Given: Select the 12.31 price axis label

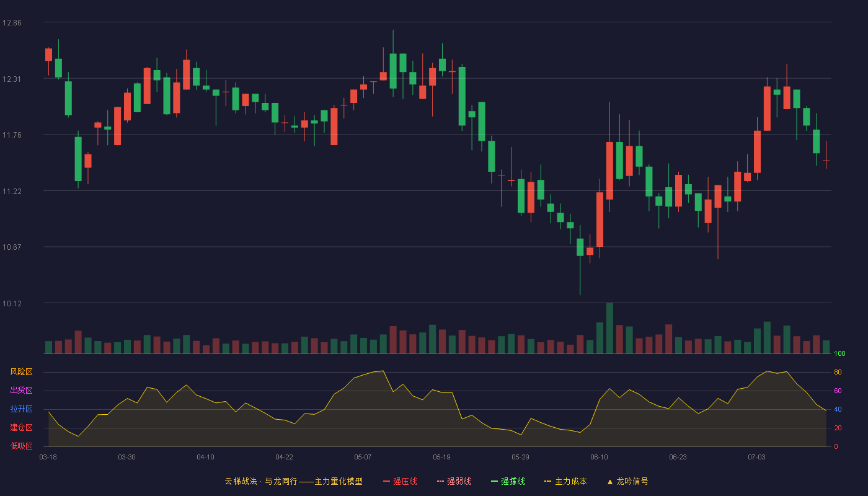Looking at the screenshot, I should click(x=12, y=79).
